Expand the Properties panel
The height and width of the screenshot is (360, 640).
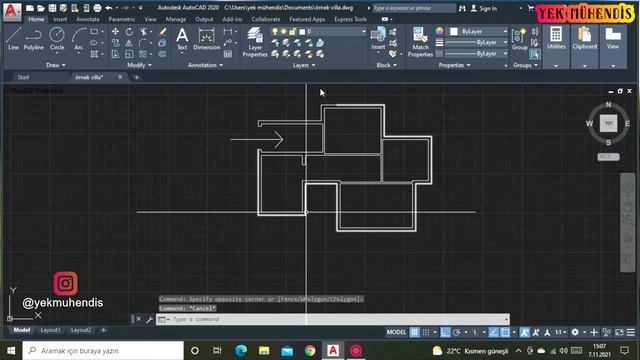[454, 65]
